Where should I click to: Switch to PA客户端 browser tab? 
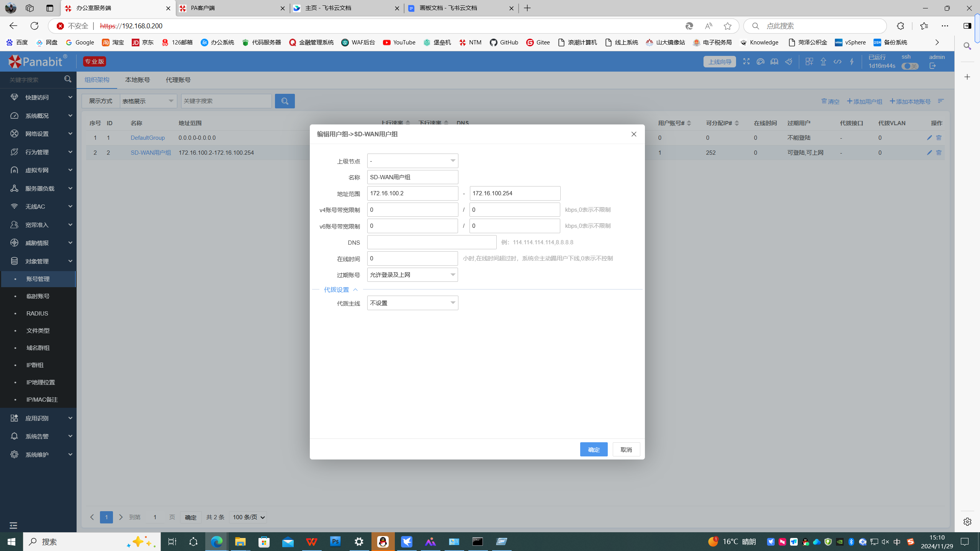click(x=232, y=8)
